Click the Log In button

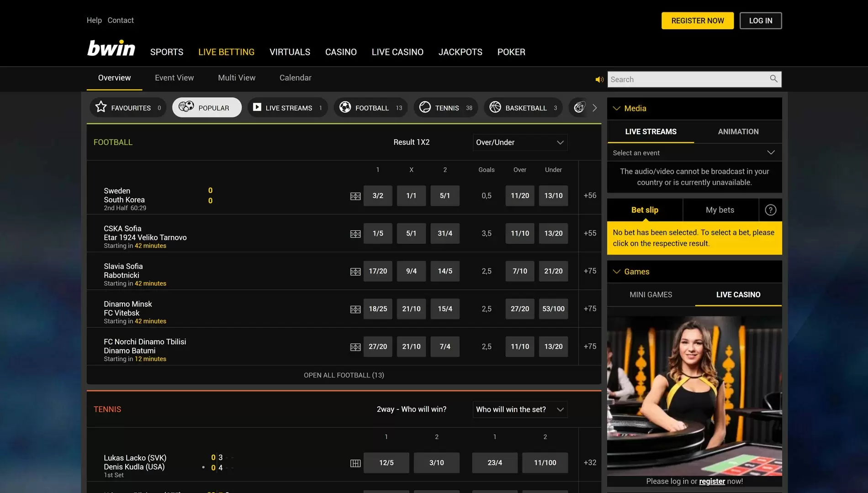[761, 21]
